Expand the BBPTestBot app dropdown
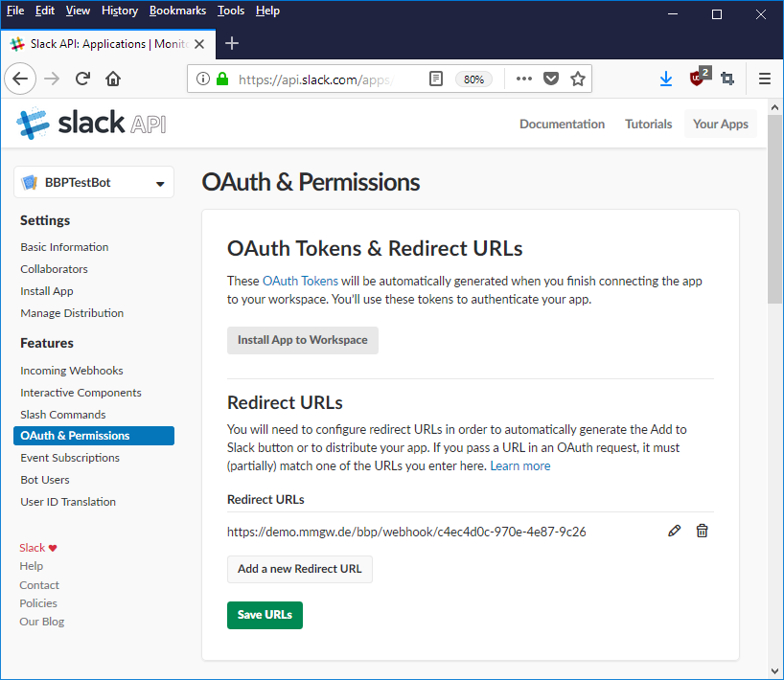Image resolution: width=784 pixels, height=680 pixels. pos(160,183)
